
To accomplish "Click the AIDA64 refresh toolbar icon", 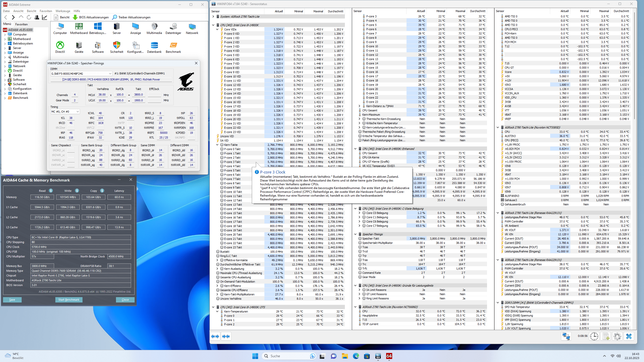I will (x=29, y=17).
